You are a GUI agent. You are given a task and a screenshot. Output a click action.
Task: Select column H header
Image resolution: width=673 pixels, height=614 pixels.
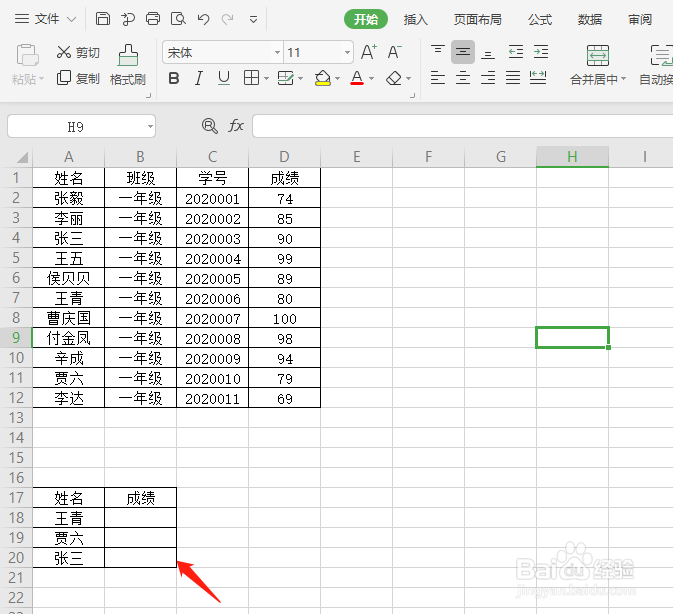(x=572, y=157)
